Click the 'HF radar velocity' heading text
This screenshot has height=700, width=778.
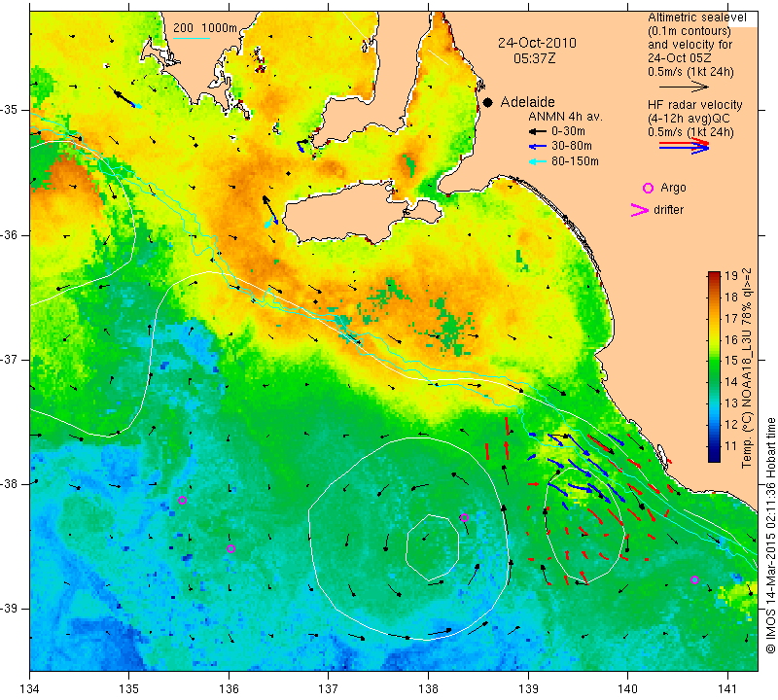coord(695,105)
